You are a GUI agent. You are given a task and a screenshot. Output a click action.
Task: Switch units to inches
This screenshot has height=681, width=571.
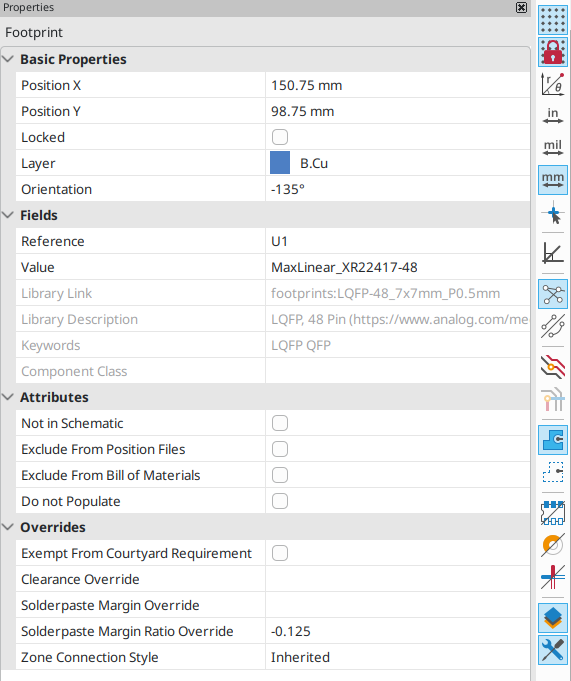(x=553, y=116)
